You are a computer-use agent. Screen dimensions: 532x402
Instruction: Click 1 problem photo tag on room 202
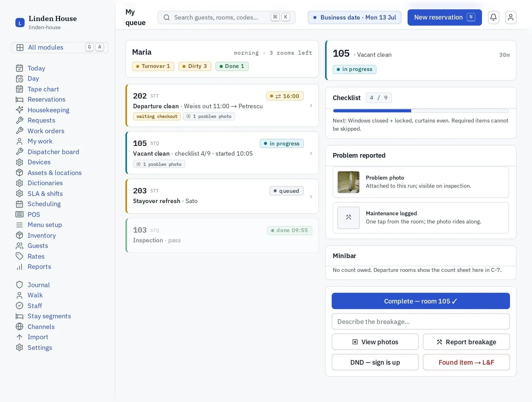pos(209,116)
